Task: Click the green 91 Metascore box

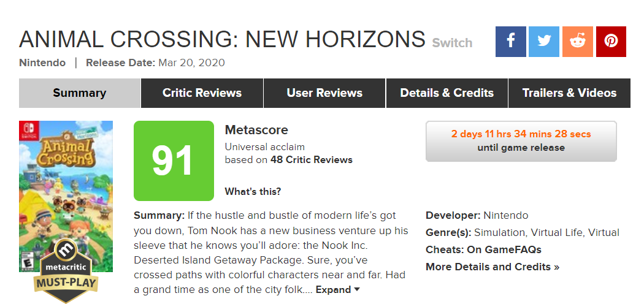Action: pyautogui.click(x=174, y=161)
